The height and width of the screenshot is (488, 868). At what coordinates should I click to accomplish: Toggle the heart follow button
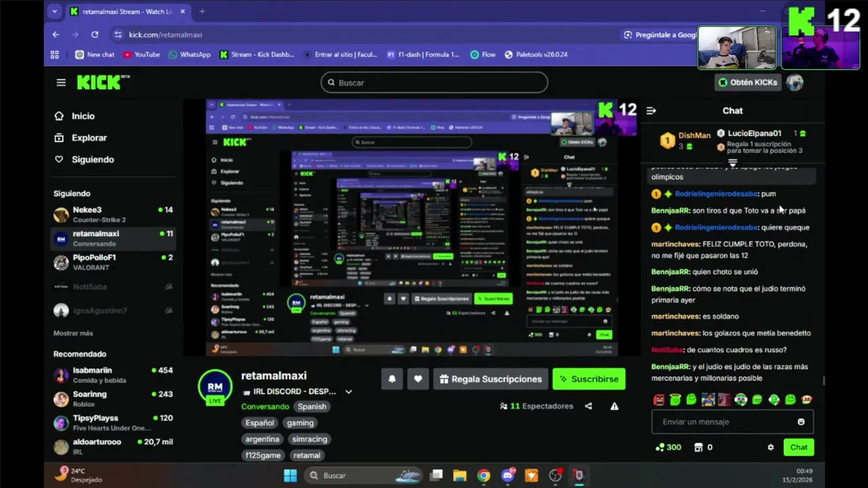pyautogui.click(x=418, y=379)
